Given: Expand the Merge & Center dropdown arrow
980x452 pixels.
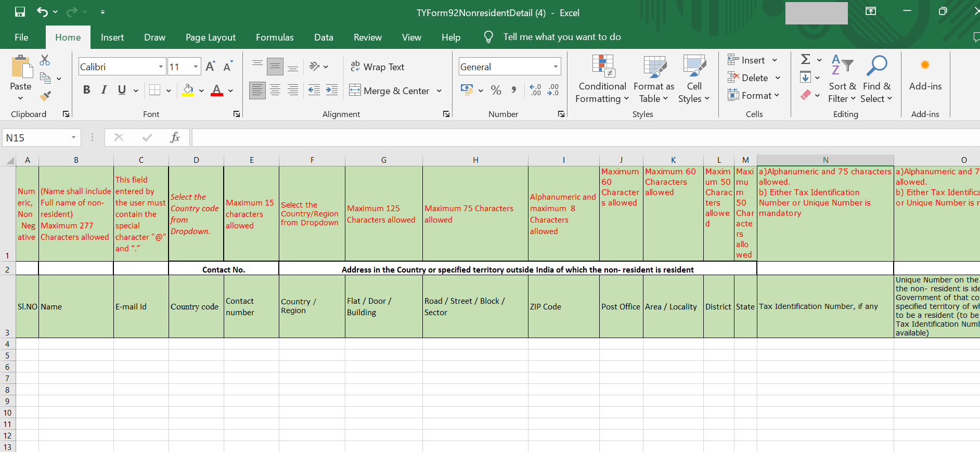Looking at the screenshot, I should click(439, 91).
